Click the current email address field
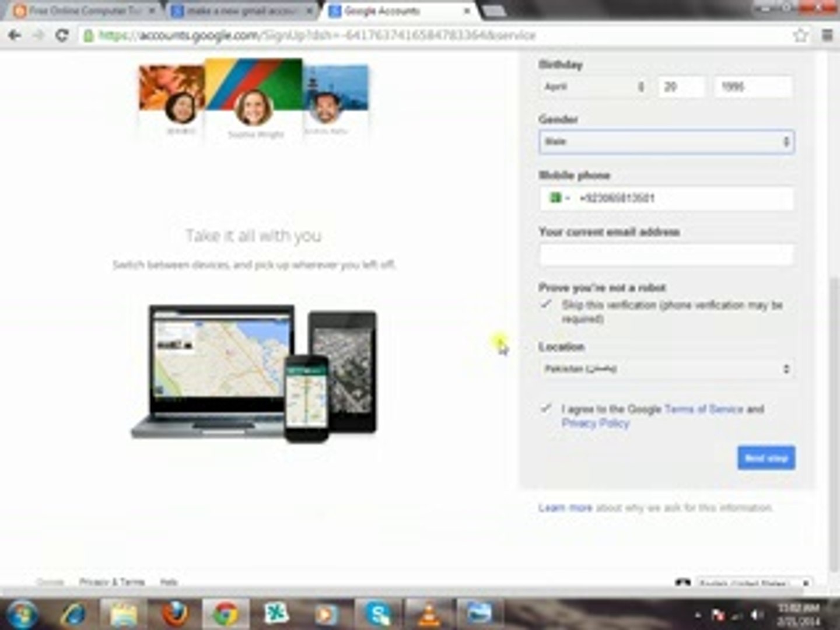 (x=666, y=255)
